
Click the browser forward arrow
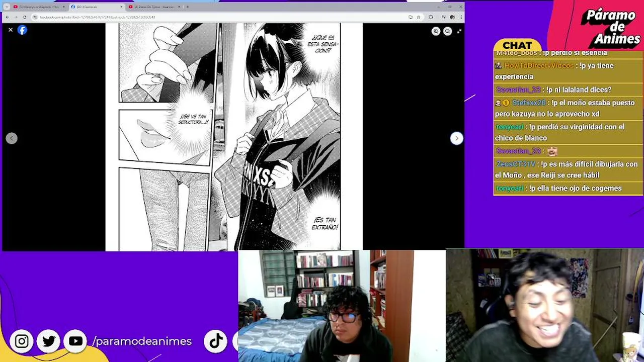pos(16,17)
